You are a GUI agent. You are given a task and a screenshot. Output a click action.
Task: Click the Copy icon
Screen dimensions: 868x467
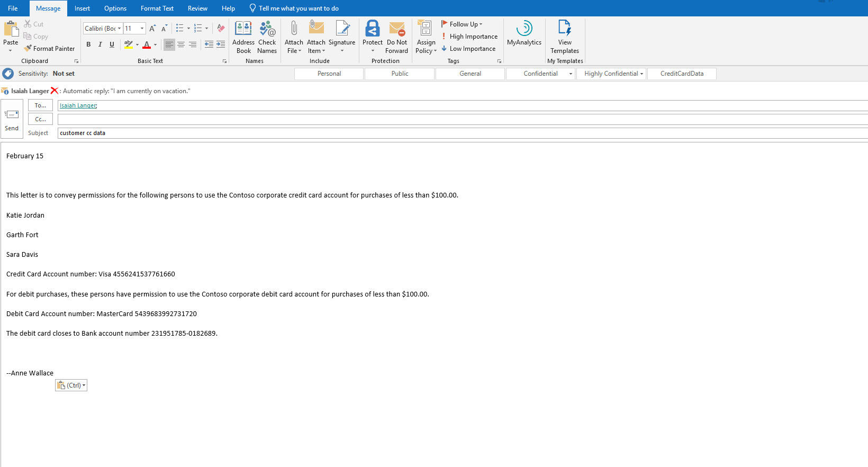tap(28, 37)
